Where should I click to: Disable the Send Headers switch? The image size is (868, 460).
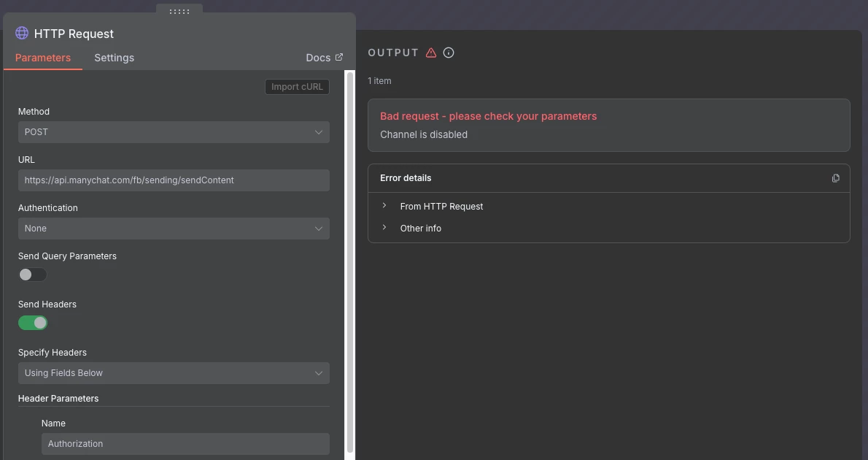coord(33,323)
